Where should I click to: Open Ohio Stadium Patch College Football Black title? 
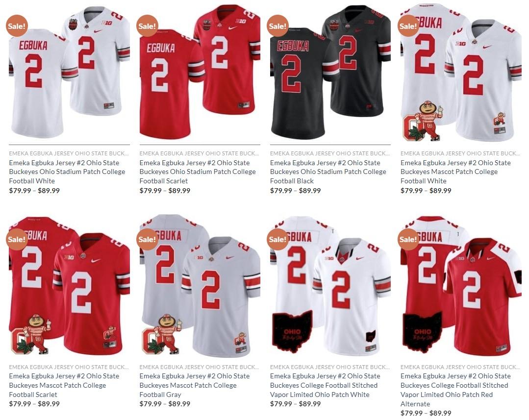click(x=328, y=172)
